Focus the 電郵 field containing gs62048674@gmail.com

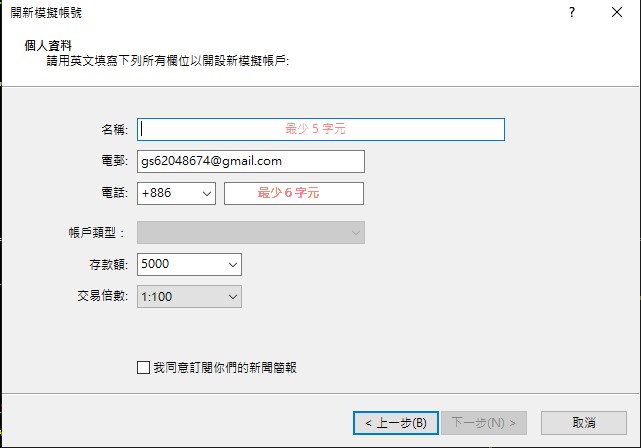click(250, 161)
